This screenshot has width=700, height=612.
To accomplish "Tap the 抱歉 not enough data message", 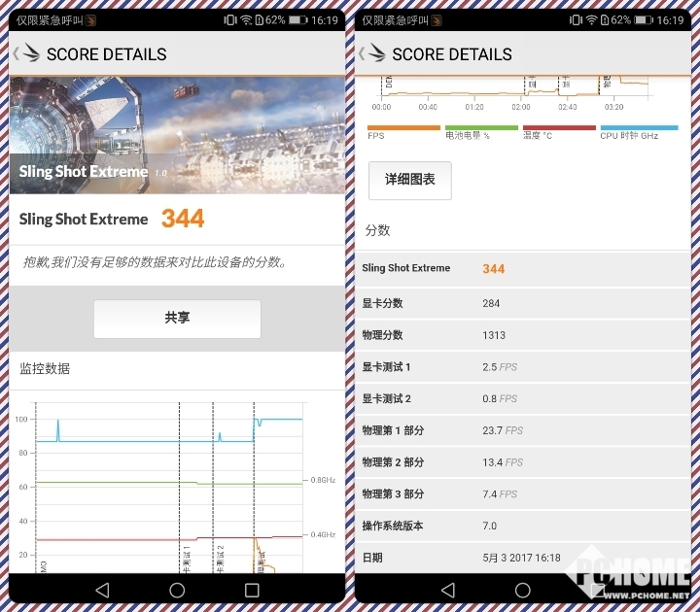I will point(155,262).
